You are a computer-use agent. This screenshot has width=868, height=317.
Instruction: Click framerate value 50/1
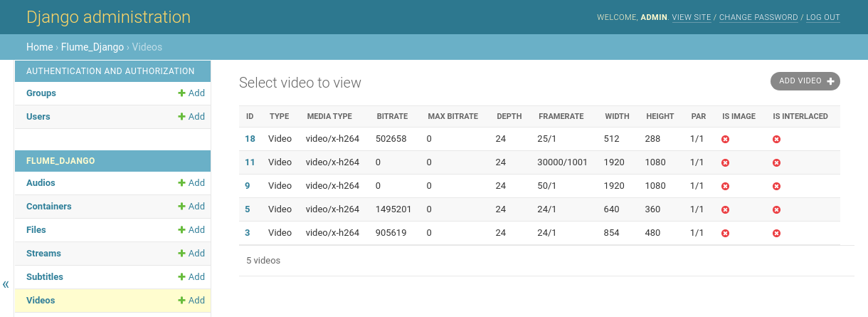(x=548, y=186)
